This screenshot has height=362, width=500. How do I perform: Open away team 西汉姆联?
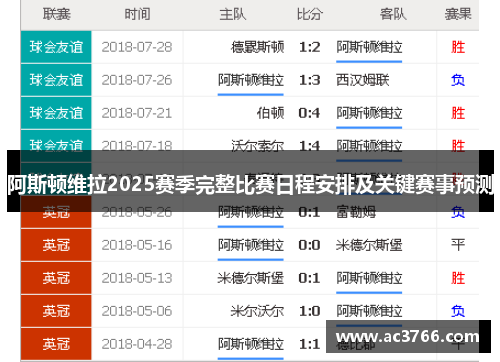point(363,80)
